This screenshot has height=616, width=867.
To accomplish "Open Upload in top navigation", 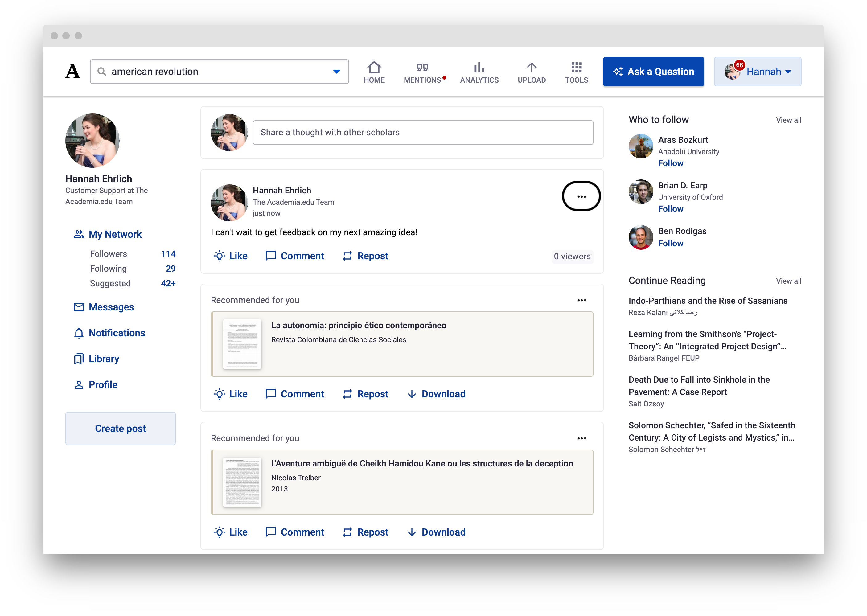I will (x=531, y=72).
